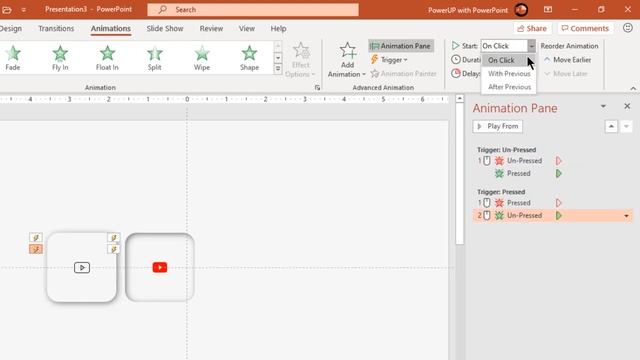Apply the Shape animation effect
Viewport: 640px width, 360px height.
249,58
